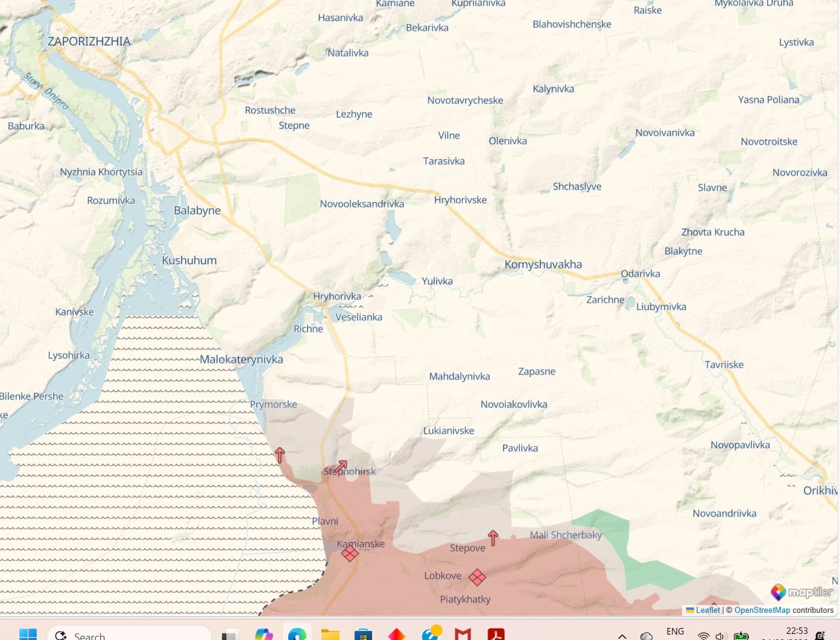Open the Gmail taskbar icon

tap(463, 635)
